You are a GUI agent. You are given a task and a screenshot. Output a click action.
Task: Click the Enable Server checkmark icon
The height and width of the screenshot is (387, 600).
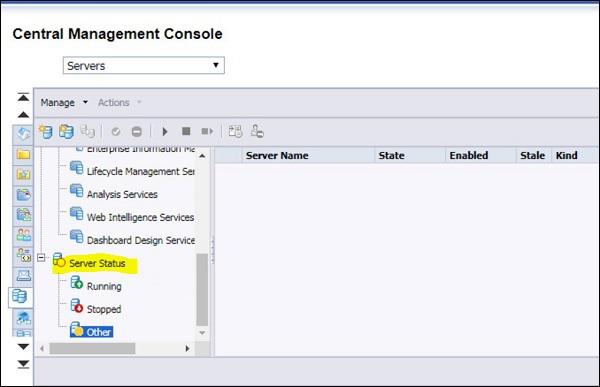pos(116,132)
